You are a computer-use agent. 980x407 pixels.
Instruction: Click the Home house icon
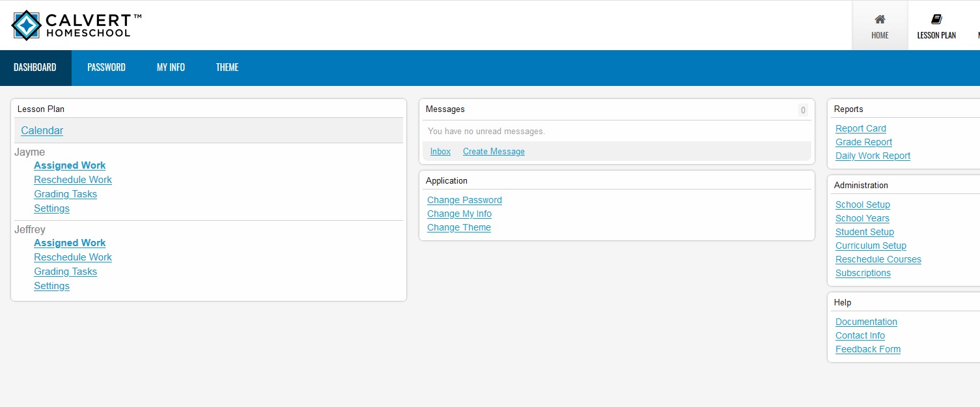point(880,20)
